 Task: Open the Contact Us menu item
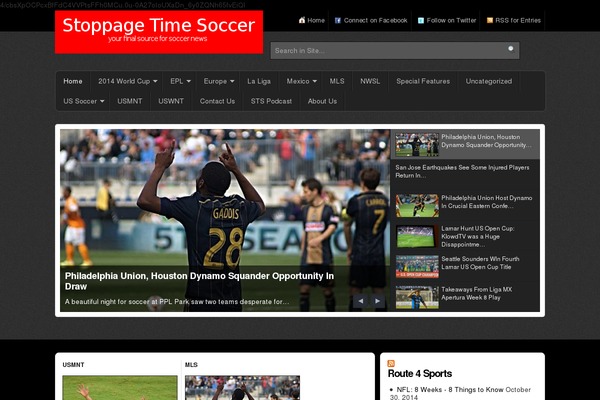coord(217,101)
